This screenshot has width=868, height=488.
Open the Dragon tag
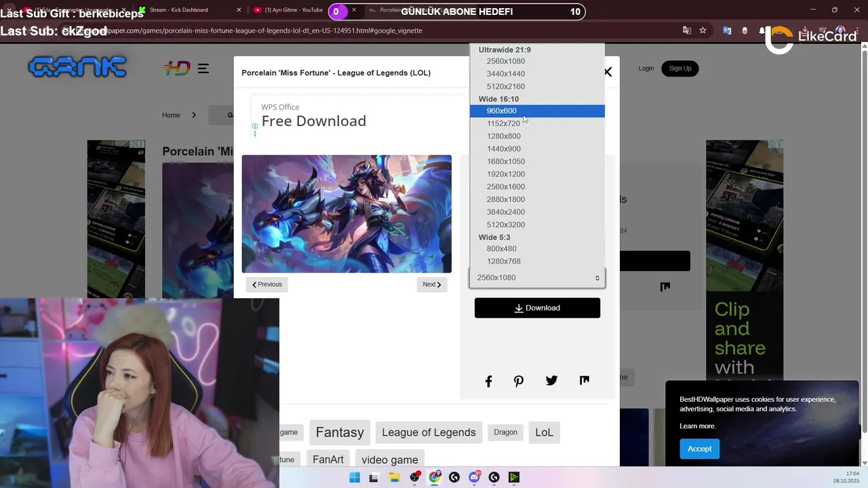click(x=505, y=432)
